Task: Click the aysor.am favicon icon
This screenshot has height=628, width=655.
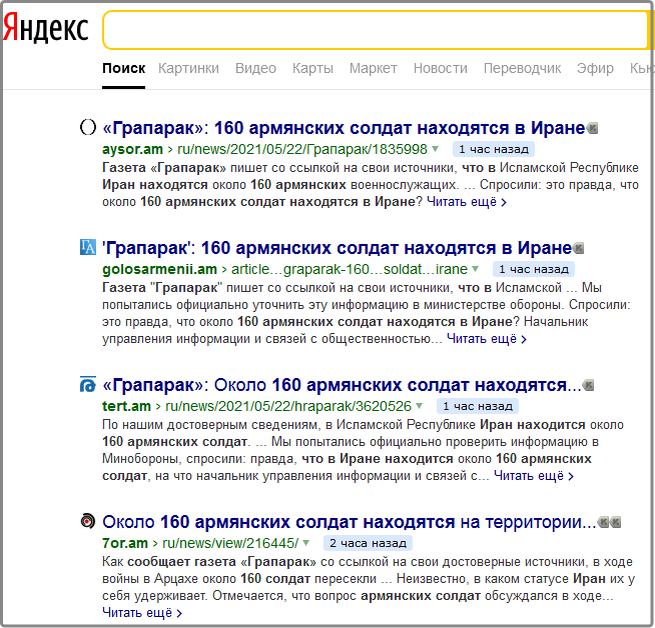Action: (x=88, y=127)
